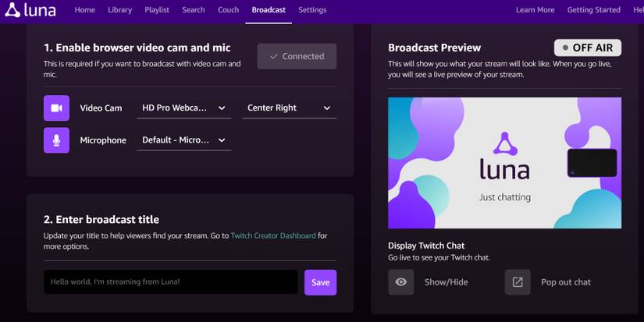
Task: Click the webcam overlay in the broadcast preview
Action: pyautogui.click(x=592, y=163)
